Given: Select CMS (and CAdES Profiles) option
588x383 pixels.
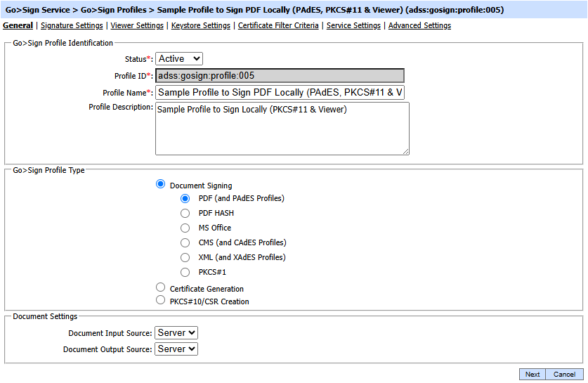Looking at the screenshot, I should [x=185, y=242].
